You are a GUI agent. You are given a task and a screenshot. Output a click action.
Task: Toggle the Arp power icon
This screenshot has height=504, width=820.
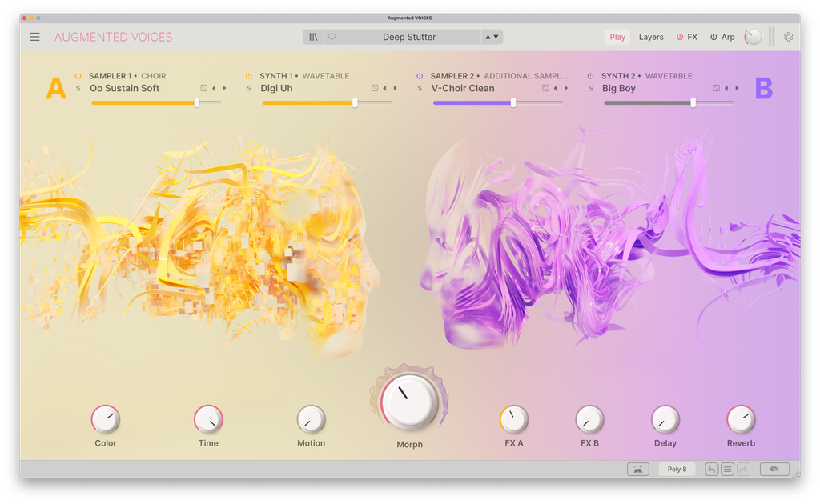point(713,37)
